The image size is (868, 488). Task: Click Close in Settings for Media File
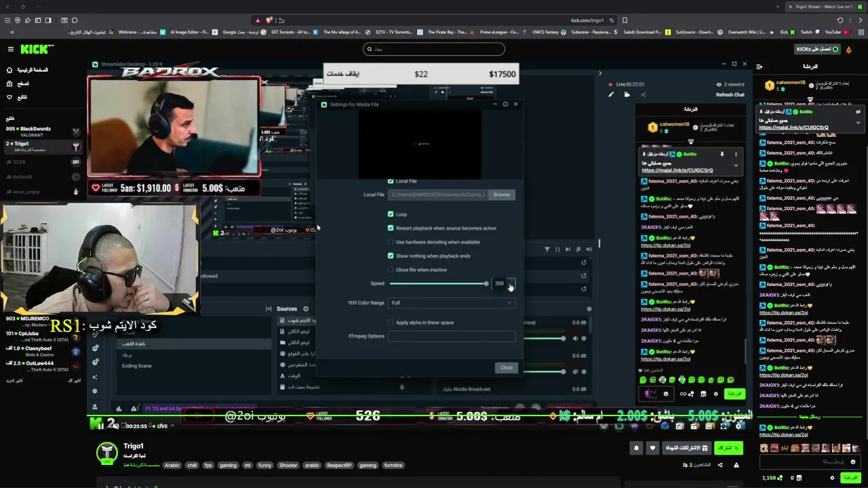pos(507,367)
